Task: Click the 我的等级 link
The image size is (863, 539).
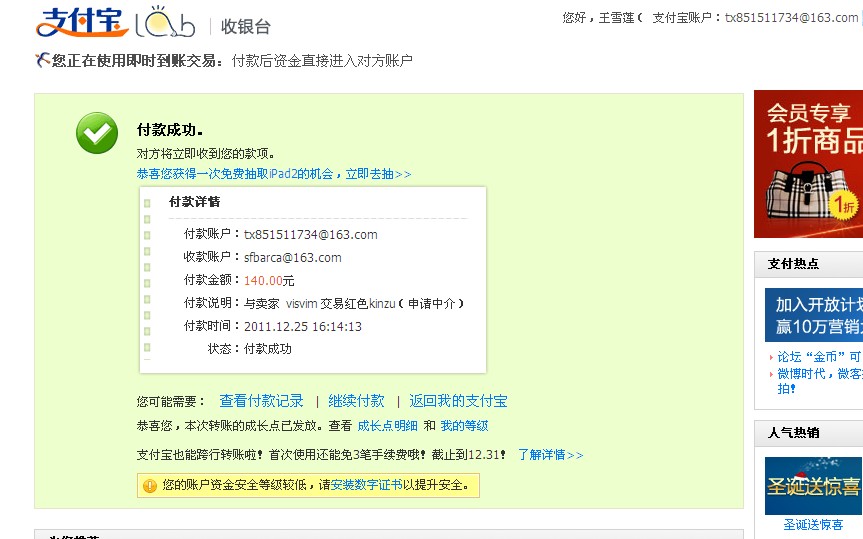Action: 464,426
